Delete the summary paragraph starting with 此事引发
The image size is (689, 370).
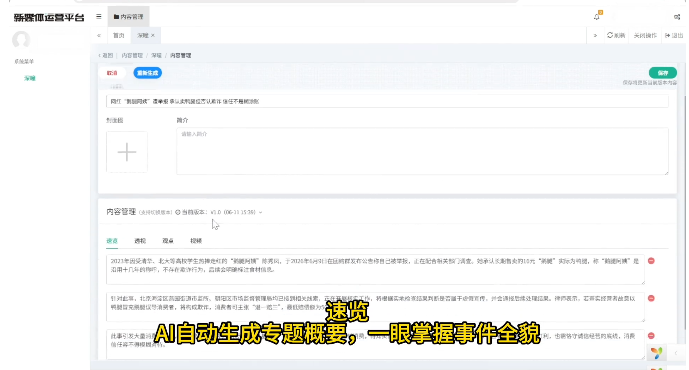coord(651,336)
